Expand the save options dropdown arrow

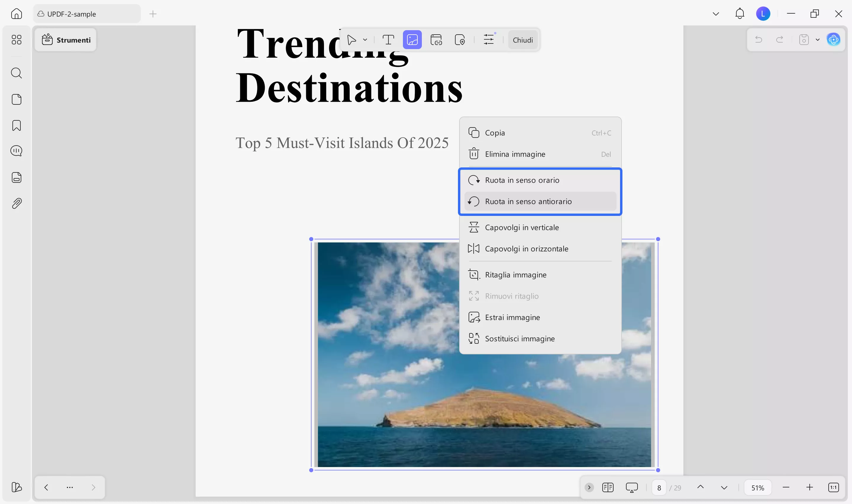click(818, 40)
